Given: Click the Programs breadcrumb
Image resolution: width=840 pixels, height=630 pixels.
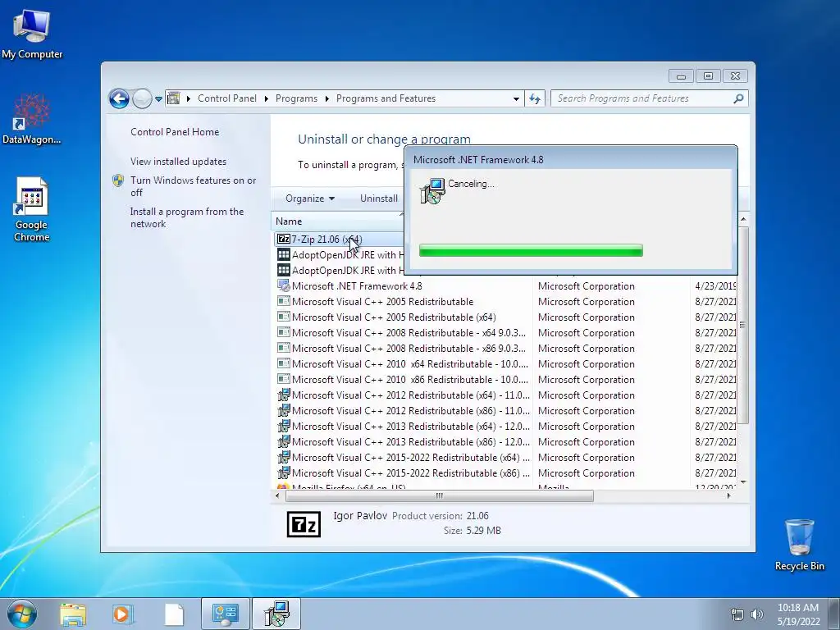Looking at the screenshot, I should point(296,98).
